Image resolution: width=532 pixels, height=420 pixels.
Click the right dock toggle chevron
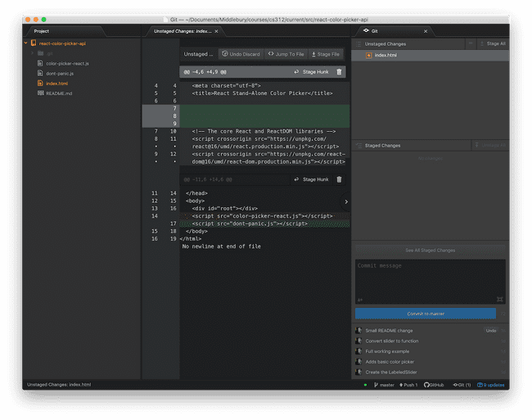[x=345, y=202]
